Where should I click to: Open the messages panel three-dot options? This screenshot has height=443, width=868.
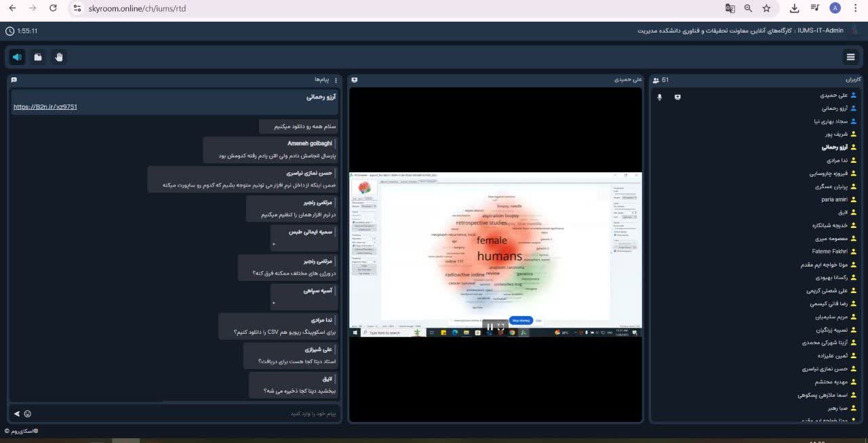point(336,80)
